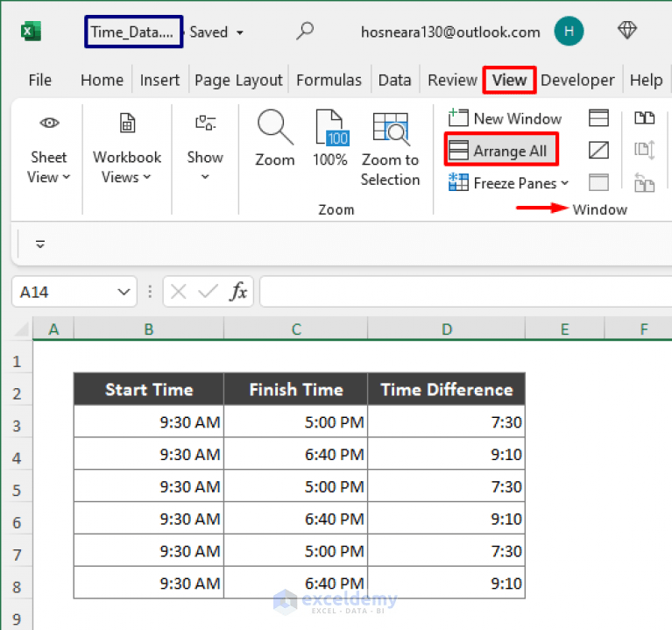Select column A header
672x630 pixels.
tap(53, 329)
